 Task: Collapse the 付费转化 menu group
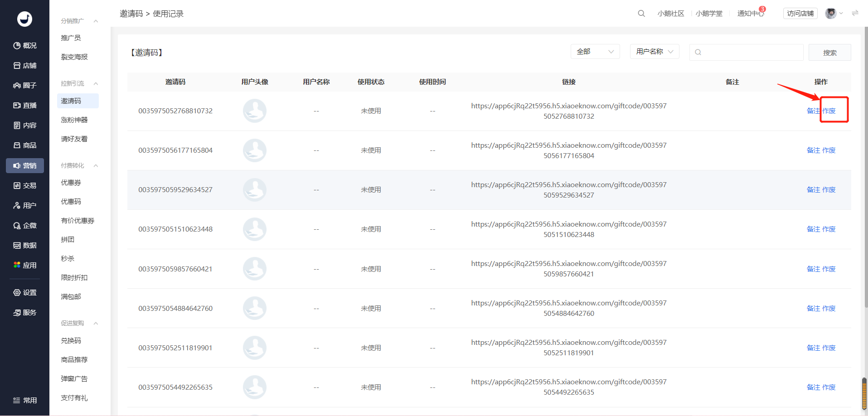click(96, 165)
